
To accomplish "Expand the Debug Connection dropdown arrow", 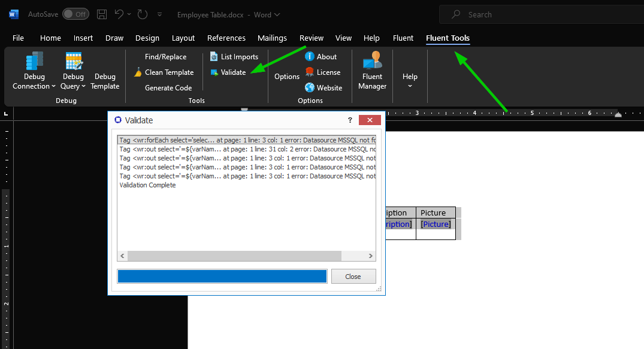I will tap(53, 86).
